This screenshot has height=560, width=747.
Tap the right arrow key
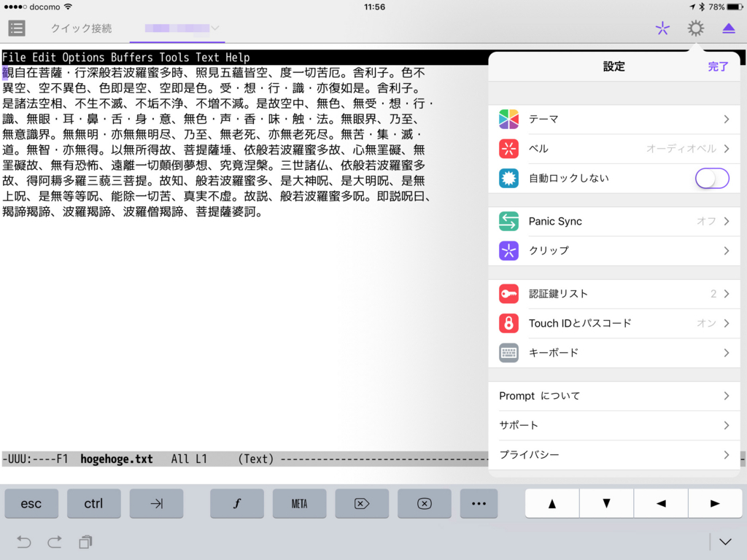[x=715, y=503]
